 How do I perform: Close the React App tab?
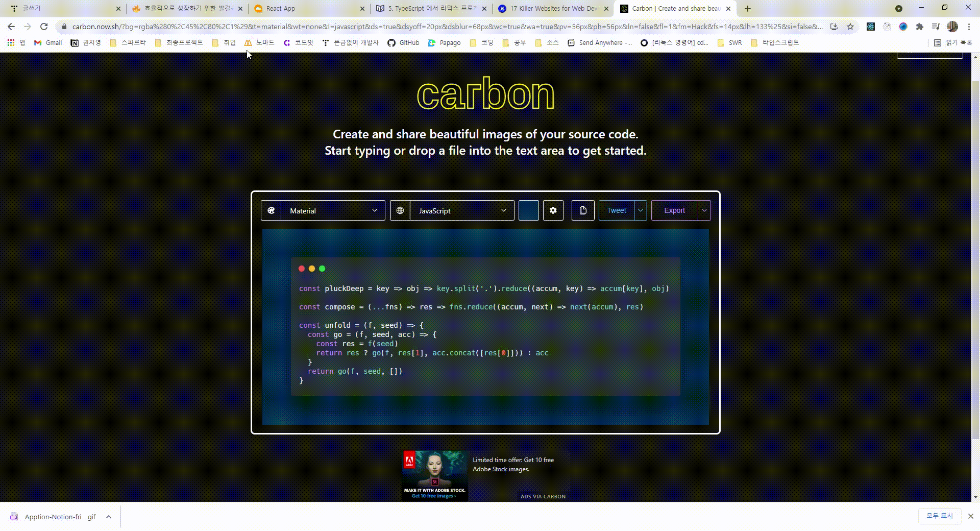pos(362,8)
